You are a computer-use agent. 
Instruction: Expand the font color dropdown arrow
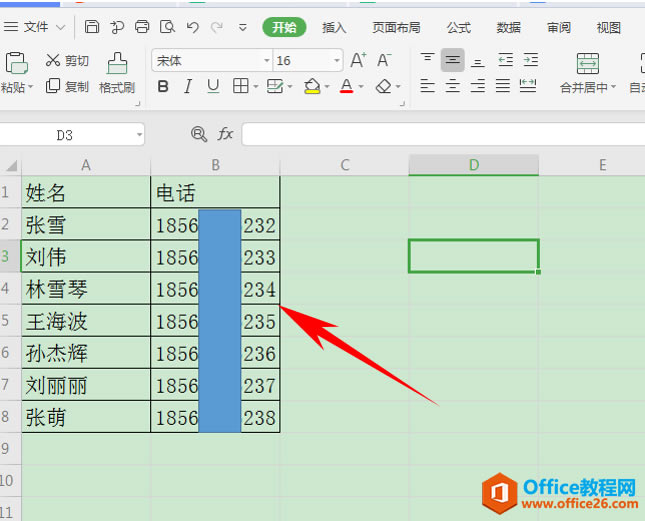coord(361,86)
